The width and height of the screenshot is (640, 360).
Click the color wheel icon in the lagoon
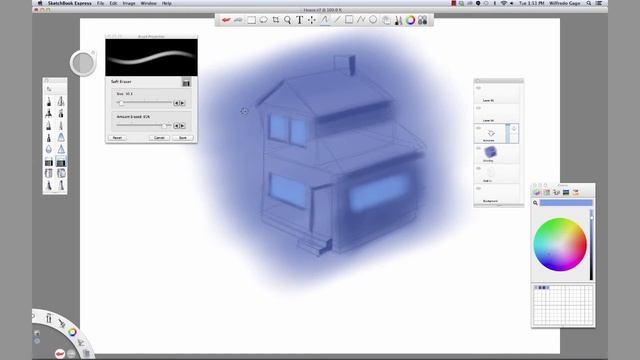pos(72,332)
